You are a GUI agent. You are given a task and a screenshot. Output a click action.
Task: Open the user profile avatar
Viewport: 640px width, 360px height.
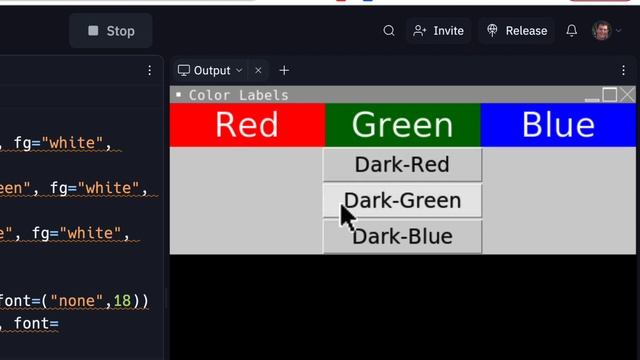point(601,31)
